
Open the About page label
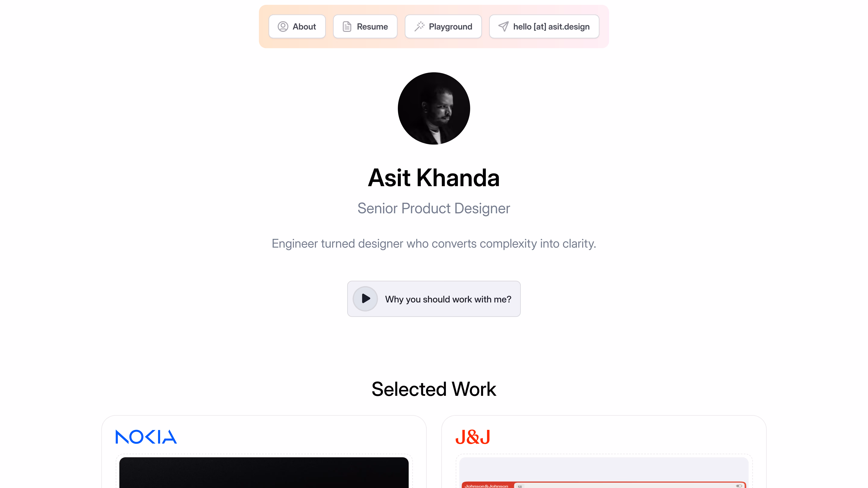point(304,27)
